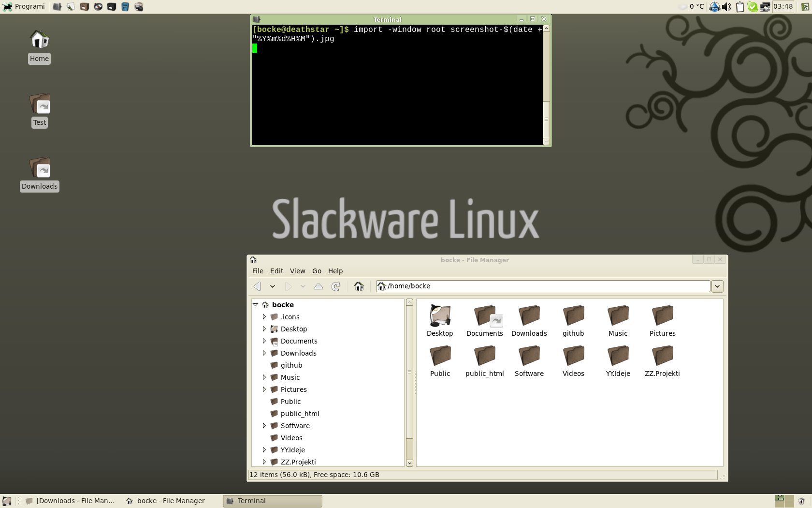Click the clipboard icon in system tray

tap(739, 7)
